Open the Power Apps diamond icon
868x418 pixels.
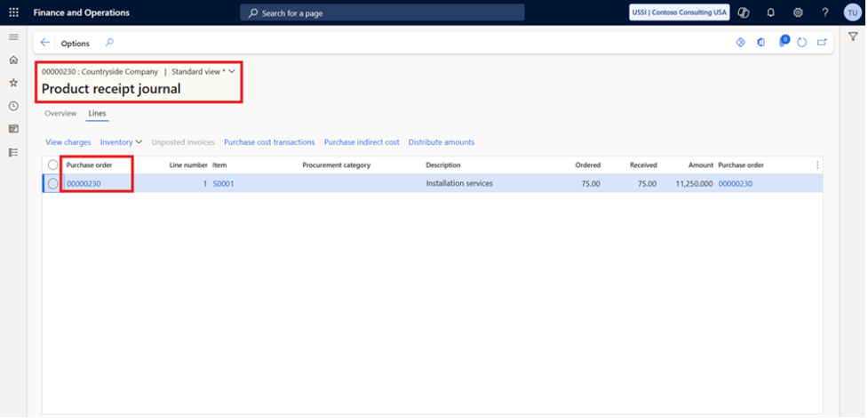[741, 43]
